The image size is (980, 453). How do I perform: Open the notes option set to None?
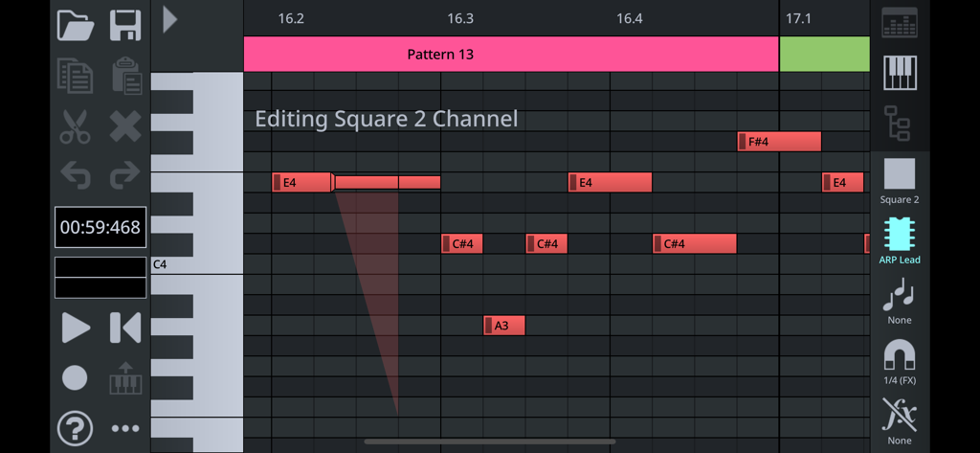point(900,302)
